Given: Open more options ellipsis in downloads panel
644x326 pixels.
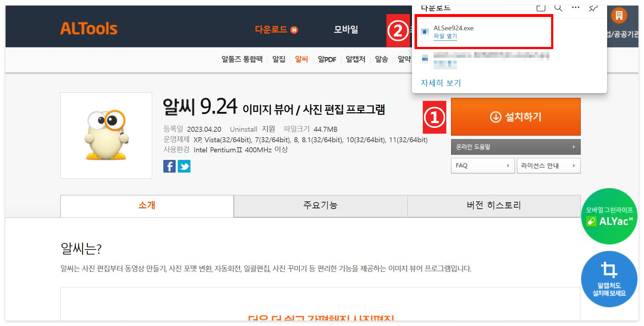Looking at the screenshot, I should click(576, 7).
